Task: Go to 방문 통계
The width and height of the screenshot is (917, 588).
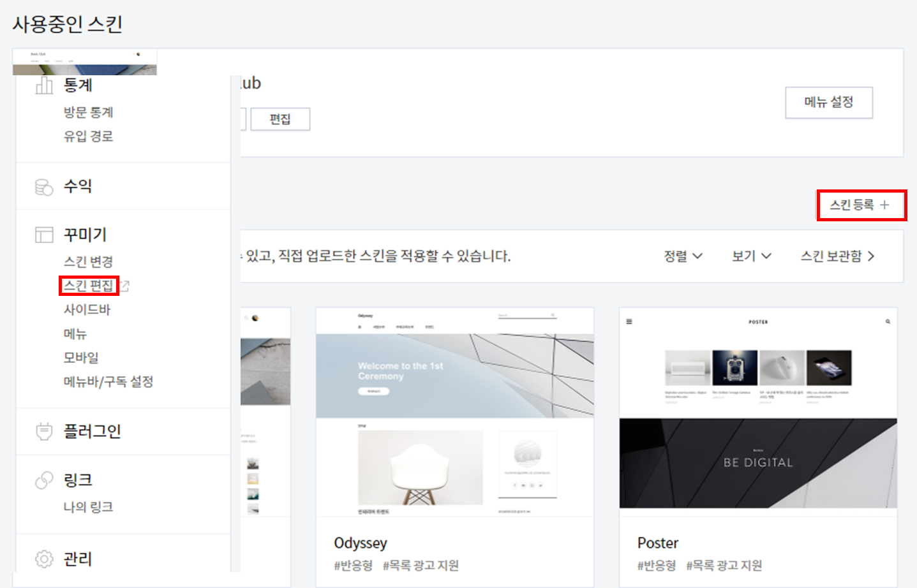Action: point(88,112)
